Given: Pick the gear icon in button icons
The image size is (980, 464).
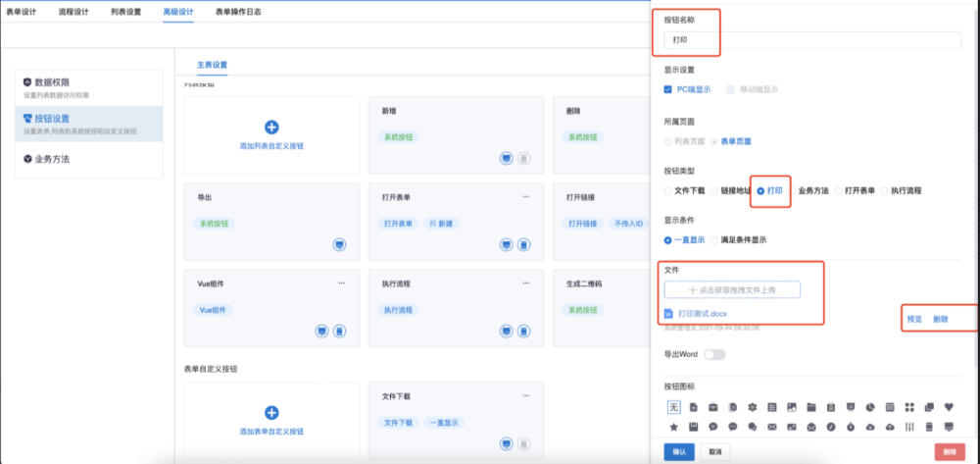Looking at the screenshot, I should coord(752,407).
